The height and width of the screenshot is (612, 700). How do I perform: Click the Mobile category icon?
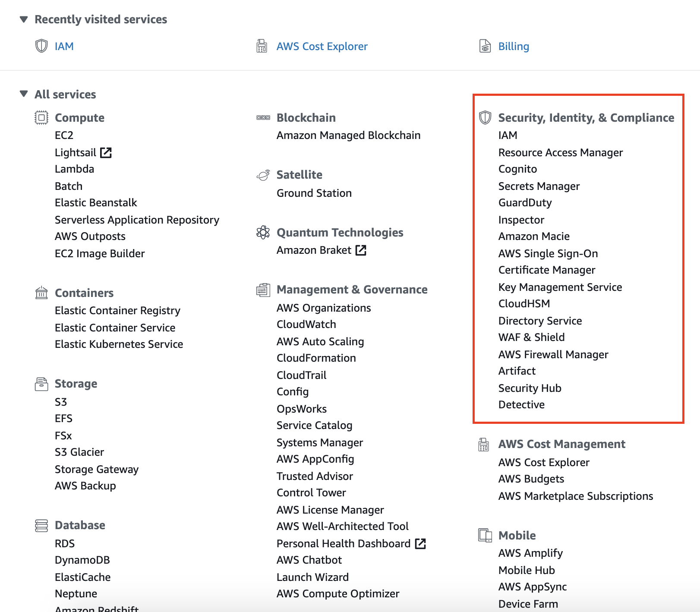485,535
